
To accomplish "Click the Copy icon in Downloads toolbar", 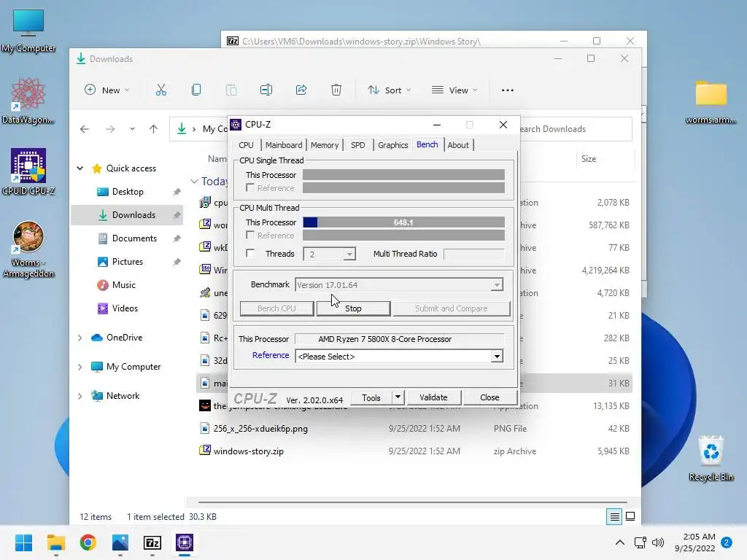I will tap(196, 90).
